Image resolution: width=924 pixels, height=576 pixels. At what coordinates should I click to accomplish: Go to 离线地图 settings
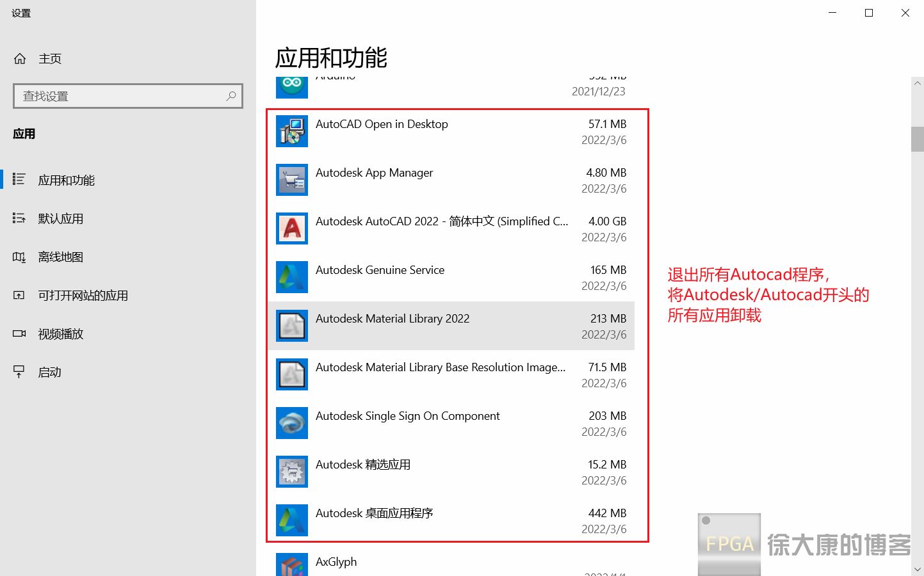128,257
